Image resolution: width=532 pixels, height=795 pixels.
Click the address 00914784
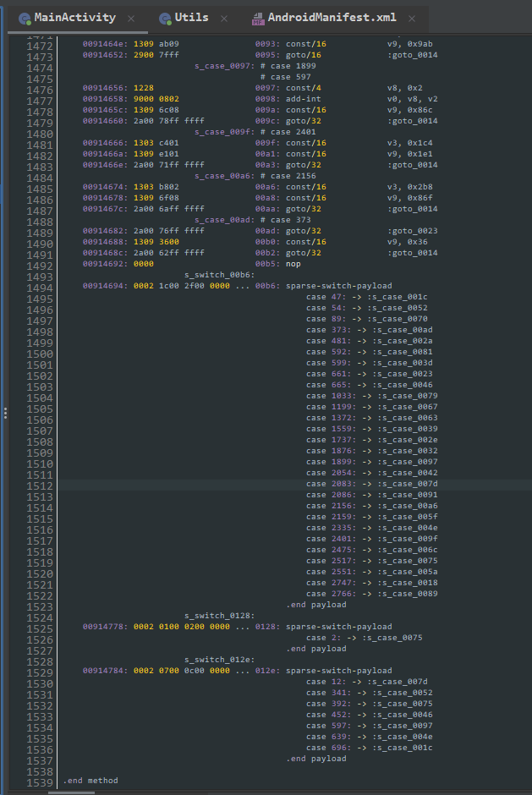pos(103,671)
